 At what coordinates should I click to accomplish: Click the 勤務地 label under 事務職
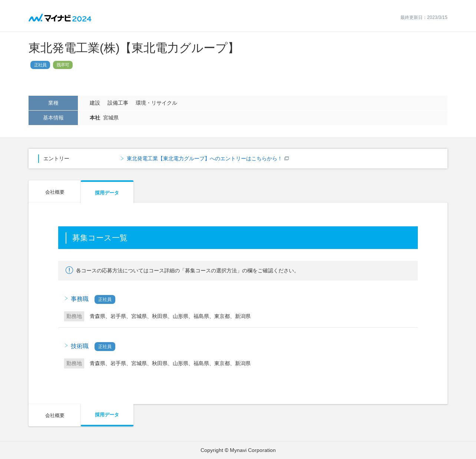(74, 316)
